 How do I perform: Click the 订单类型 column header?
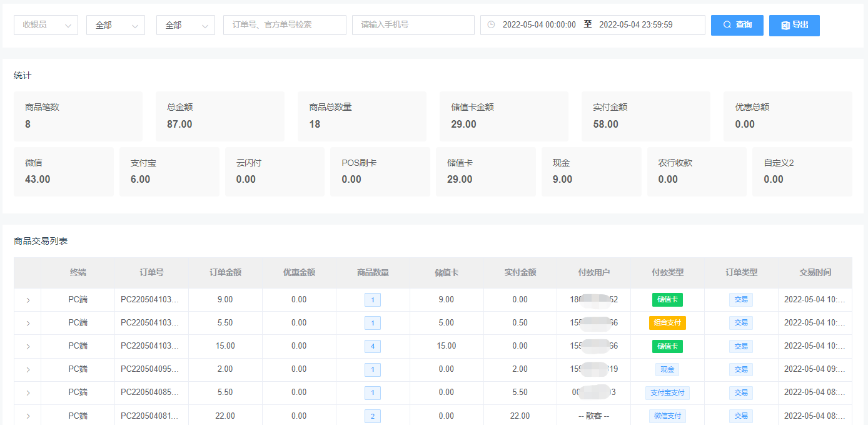tap(742, 272)
